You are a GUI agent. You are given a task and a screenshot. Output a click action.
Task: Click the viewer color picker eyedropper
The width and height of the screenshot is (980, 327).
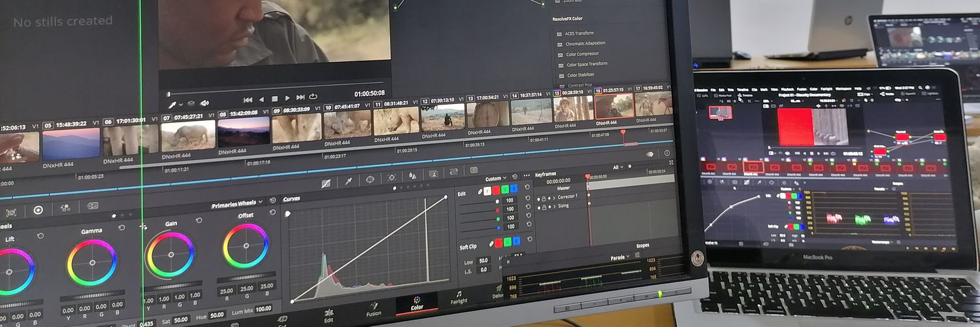point(172,105)
